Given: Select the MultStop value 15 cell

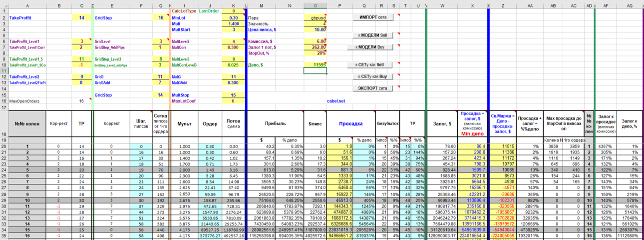Looking at the screenshot, I should pos(234,94).
